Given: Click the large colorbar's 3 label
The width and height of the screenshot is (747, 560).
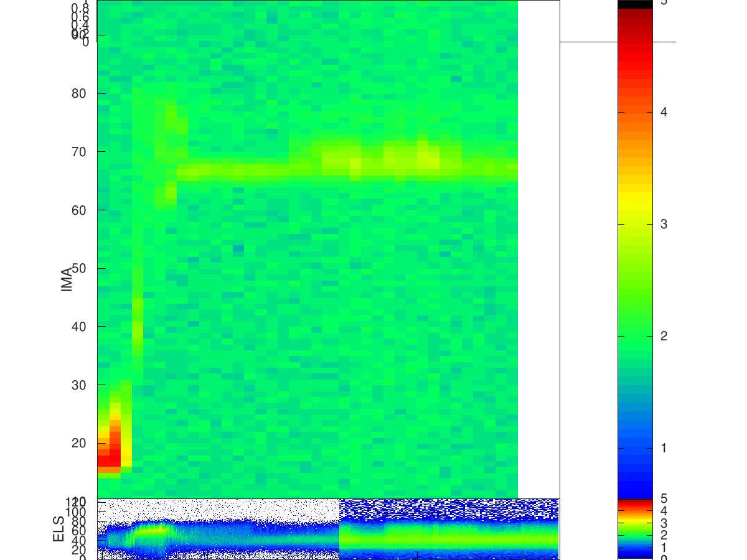Looking at the screenshot, I should point(664,224).
